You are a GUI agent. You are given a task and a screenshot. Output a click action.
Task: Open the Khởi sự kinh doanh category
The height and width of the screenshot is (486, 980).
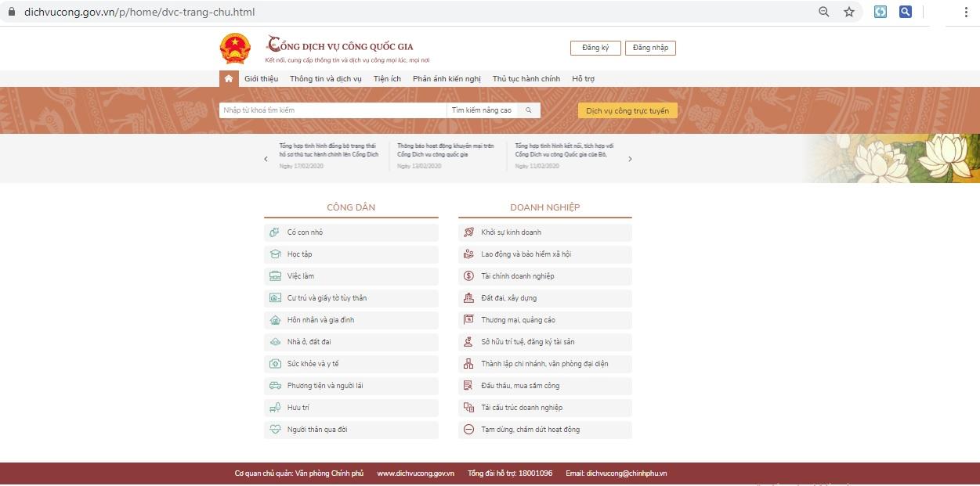click(x=511, y=232)
